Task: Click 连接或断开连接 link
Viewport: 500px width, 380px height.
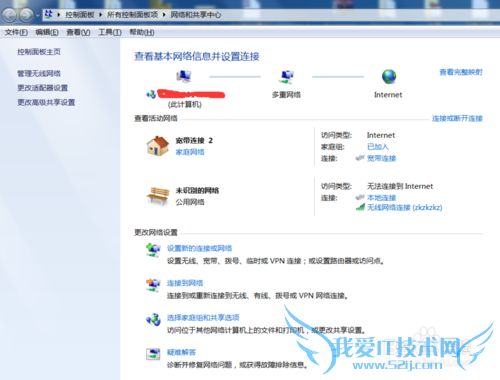Action: point(457,118)
